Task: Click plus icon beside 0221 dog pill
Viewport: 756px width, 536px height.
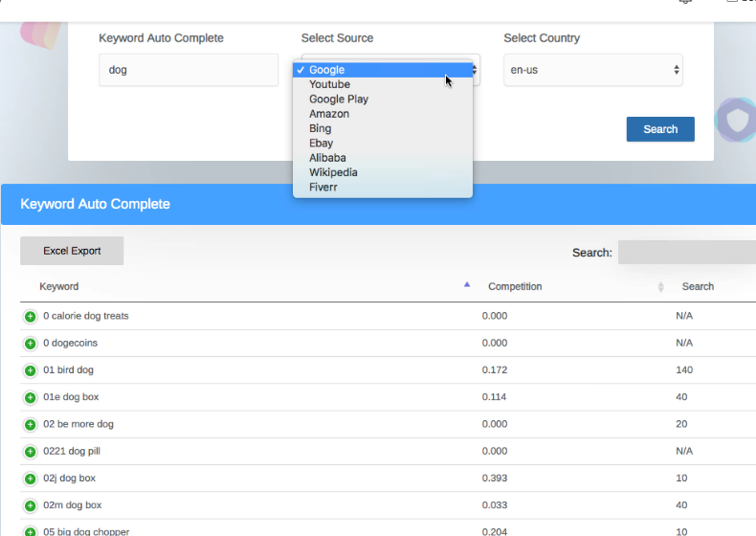Action: (x=30, y=452)
